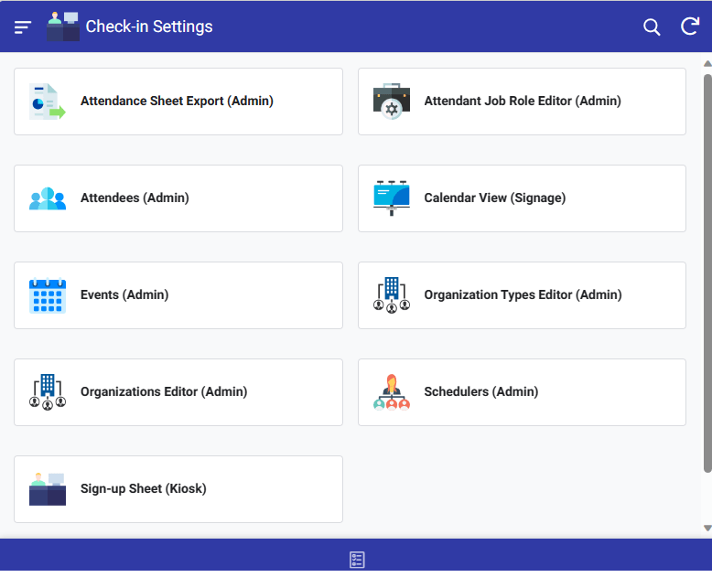712x588 pixels.
Task: Click the scrollbar up arrow
Action: pos(707,64)
